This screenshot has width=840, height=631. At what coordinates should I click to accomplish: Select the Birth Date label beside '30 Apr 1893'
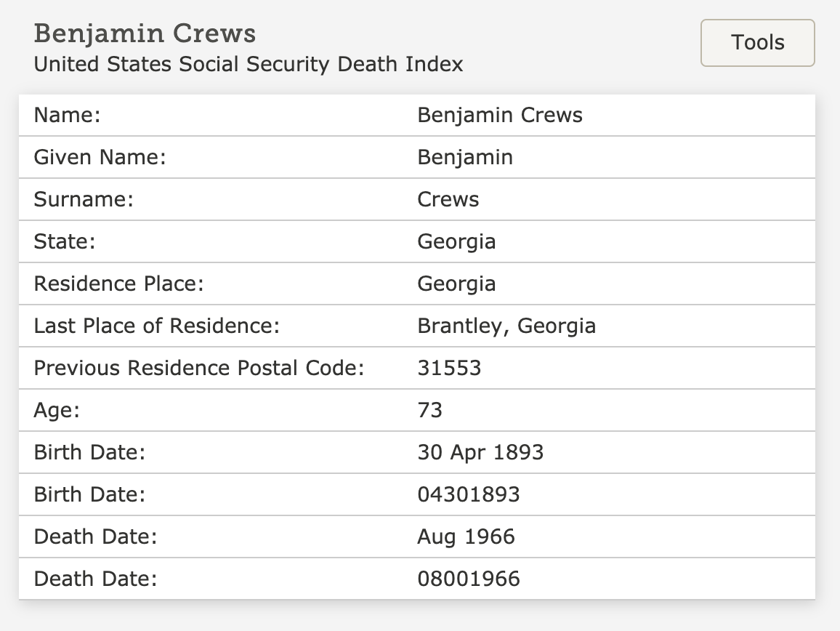(x=89, y=452)
